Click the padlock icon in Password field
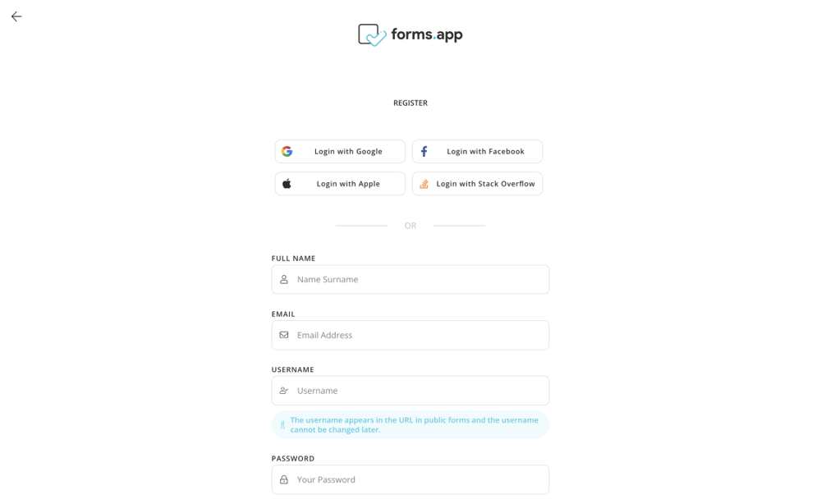The image size is (821, 504). pos(285,479)
